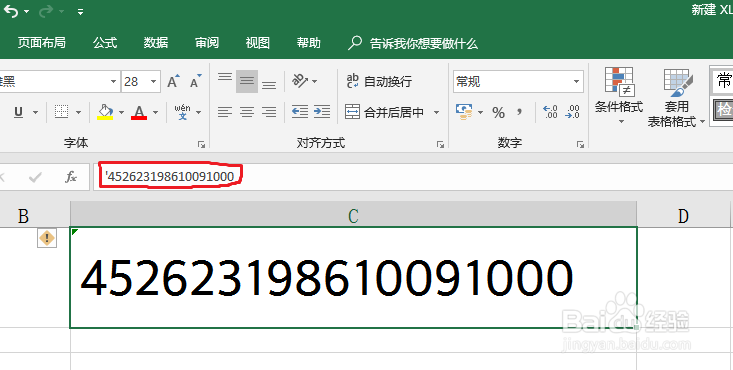Click the wén phonetic guide icon

(x=182, y=112)
